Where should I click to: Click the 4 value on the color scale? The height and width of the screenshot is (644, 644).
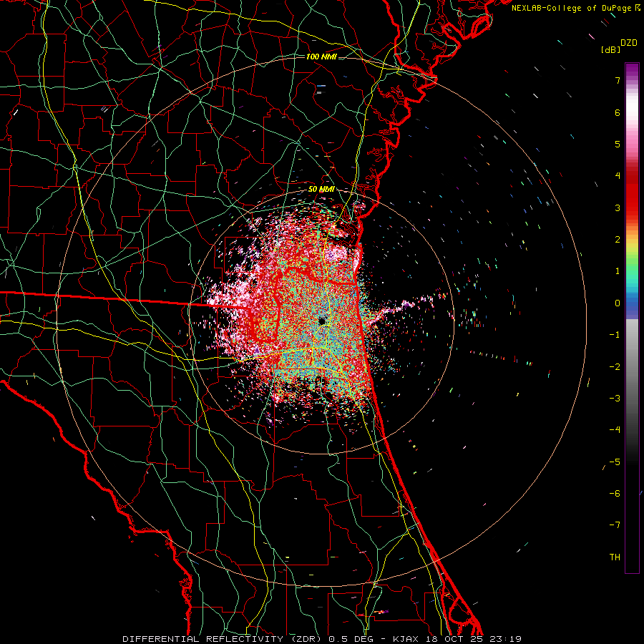coord(618,176)
